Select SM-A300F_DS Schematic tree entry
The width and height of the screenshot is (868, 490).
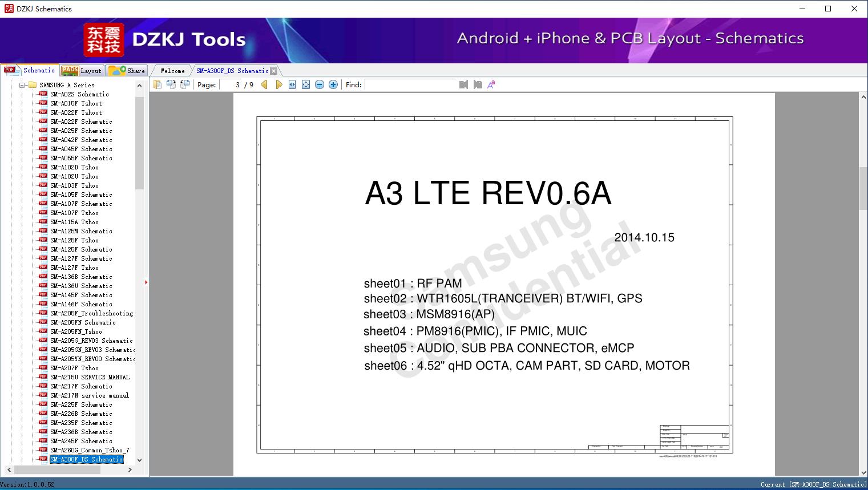(86, 459)
